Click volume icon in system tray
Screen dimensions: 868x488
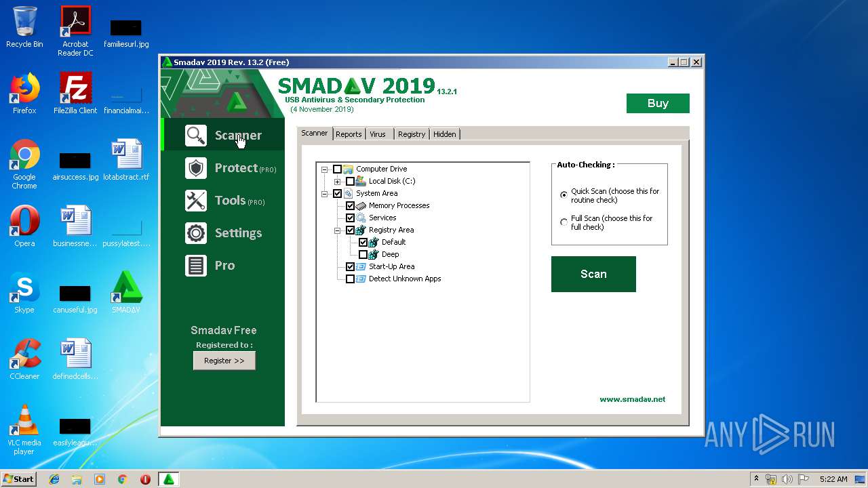(787, 479)
